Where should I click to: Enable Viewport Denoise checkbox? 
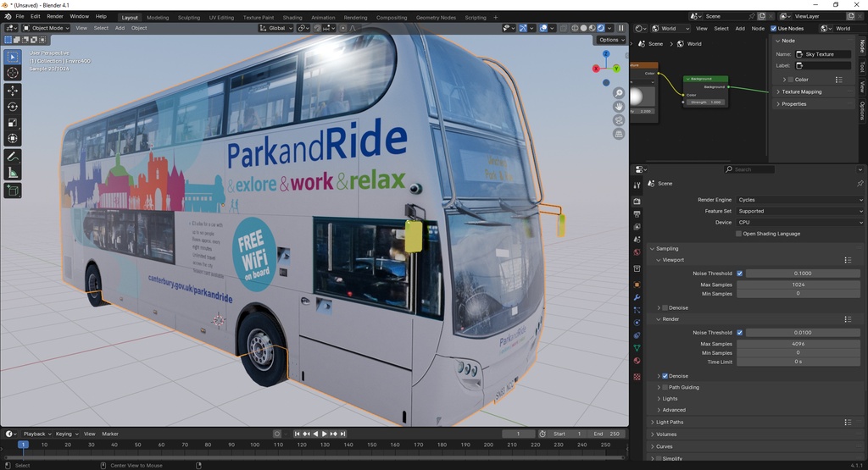[665, 308]
